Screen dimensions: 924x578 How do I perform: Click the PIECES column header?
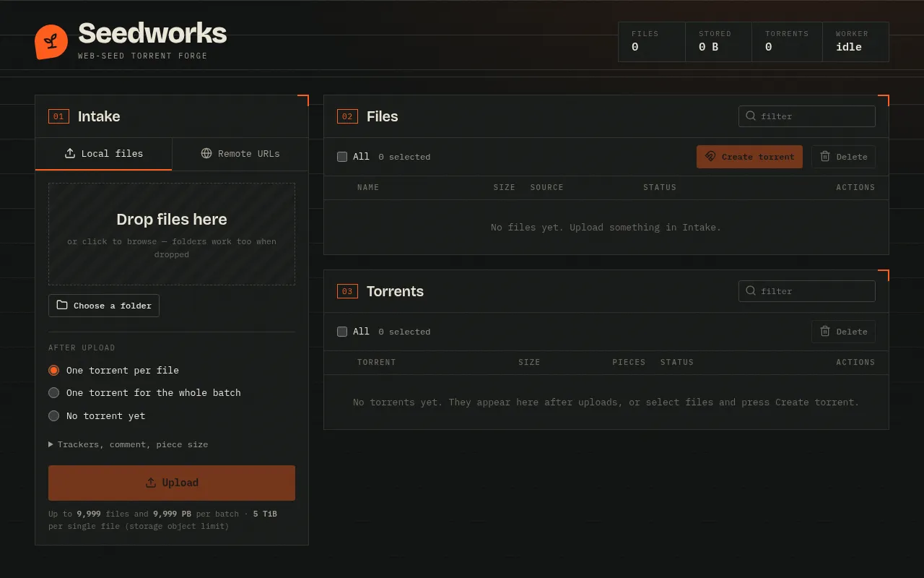click(629, 362)
